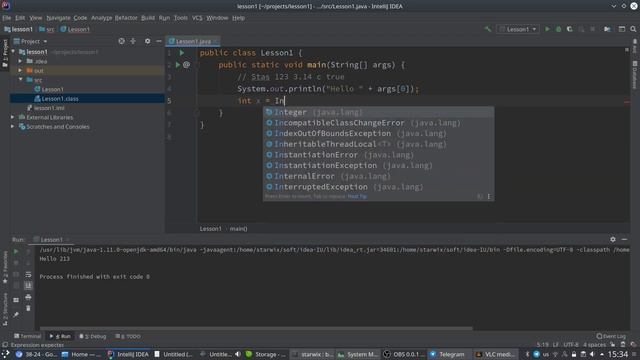Clear all Run console output with the trash icon
Screen dimensions: 640x360
click(28, 308)
